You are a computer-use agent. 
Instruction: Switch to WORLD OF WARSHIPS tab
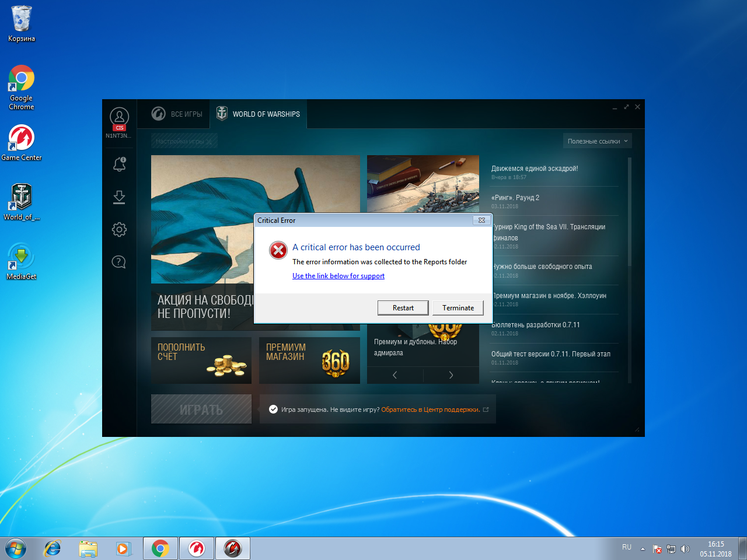coord(259,114)
